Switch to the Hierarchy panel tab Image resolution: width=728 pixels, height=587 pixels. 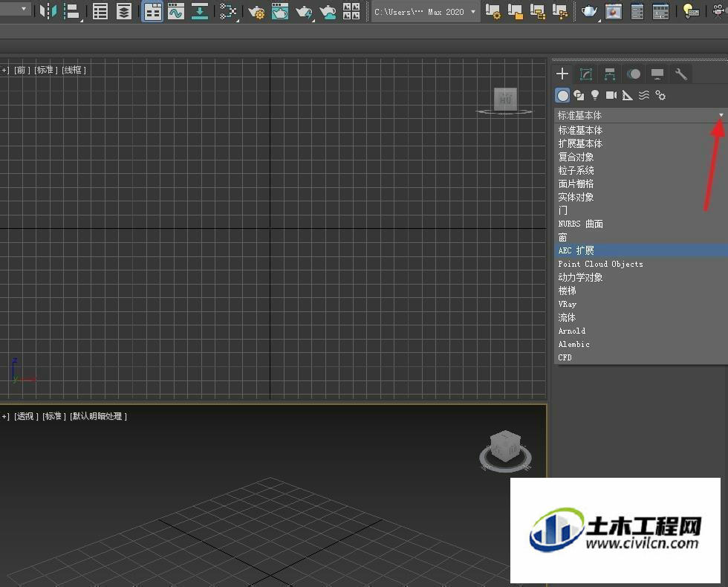pos(610,74)
